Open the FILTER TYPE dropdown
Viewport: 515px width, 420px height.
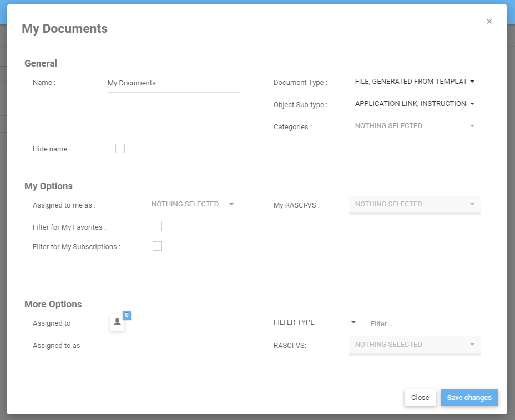(x=315, y=322)
